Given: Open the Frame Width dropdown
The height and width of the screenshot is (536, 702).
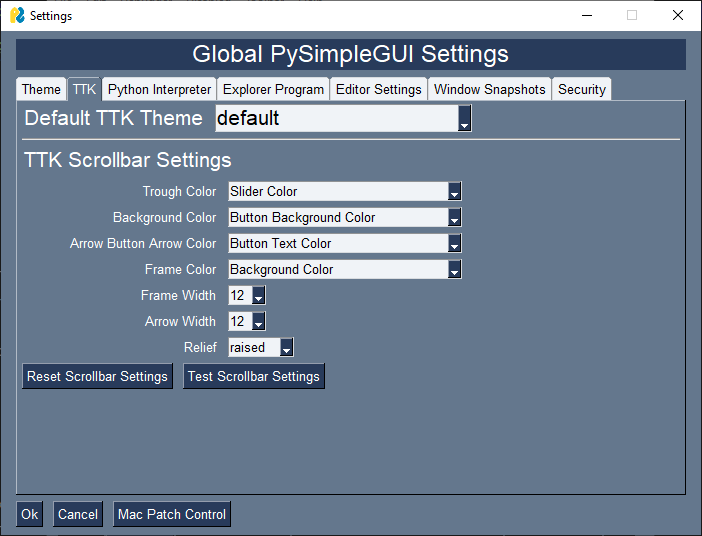Looking at the screenshot, I should tap(258, 296).
